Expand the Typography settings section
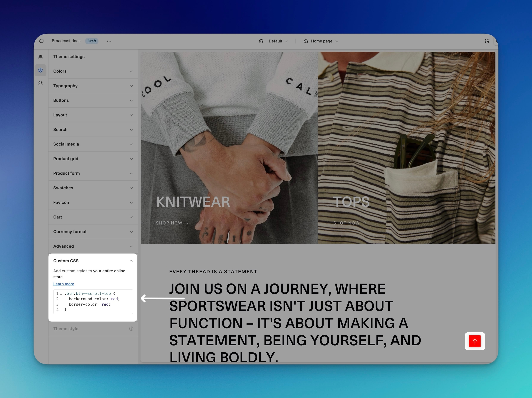This screenshot has width=532, height=398. (x=93, y=86)
